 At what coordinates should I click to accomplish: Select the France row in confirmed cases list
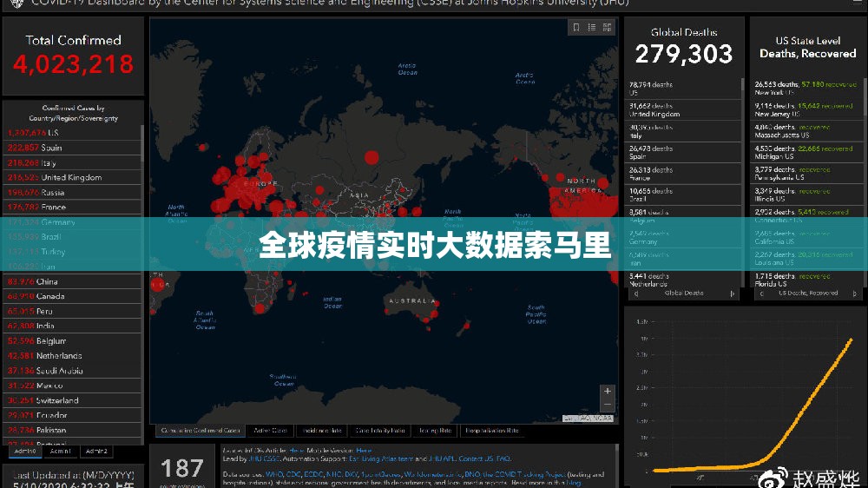coord(72,208)
